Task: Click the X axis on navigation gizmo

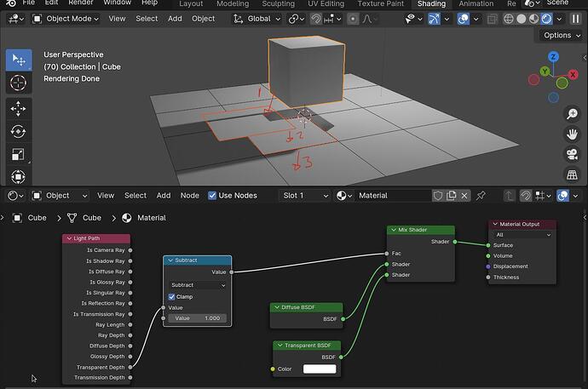Action: [573, 75]
